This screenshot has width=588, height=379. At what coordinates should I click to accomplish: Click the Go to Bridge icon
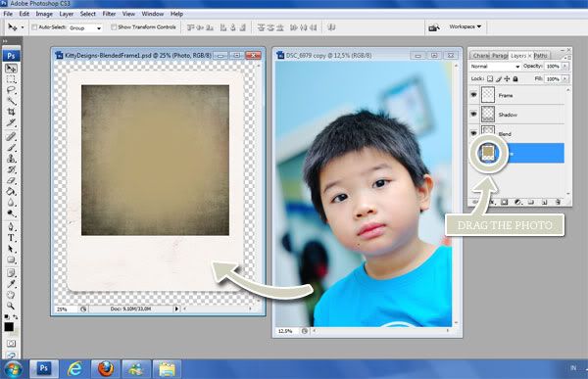coord(434,27)
